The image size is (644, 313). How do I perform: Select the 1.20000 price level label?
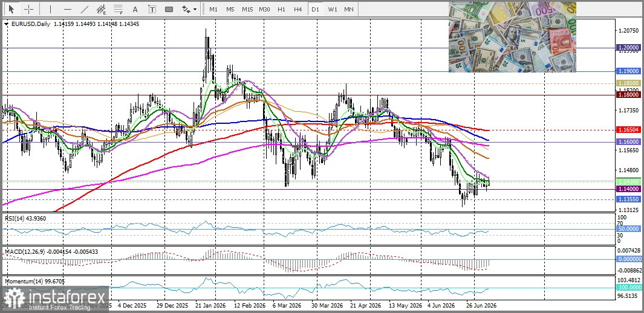tap(629, 48)
